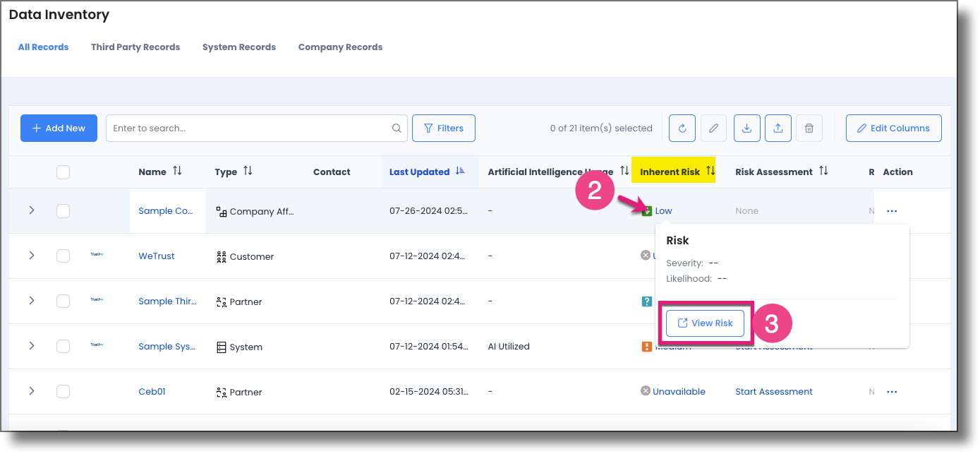Open the Filters panel via the funnel icon

tap(443, 128)
